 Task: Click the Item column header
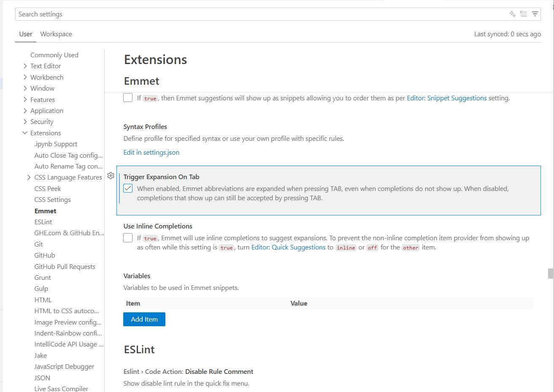click(133, 303)
